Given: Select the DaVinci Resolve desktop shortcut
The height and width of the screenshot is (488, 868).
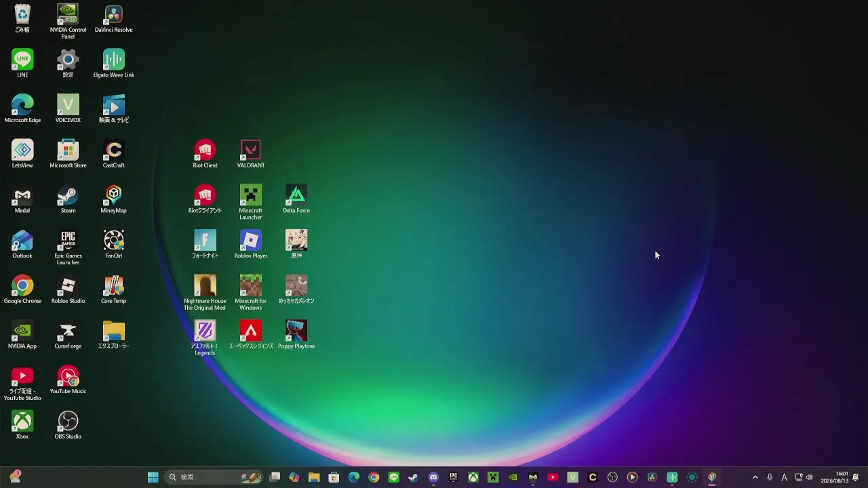Looking at the screenshot, I should 113,19.
